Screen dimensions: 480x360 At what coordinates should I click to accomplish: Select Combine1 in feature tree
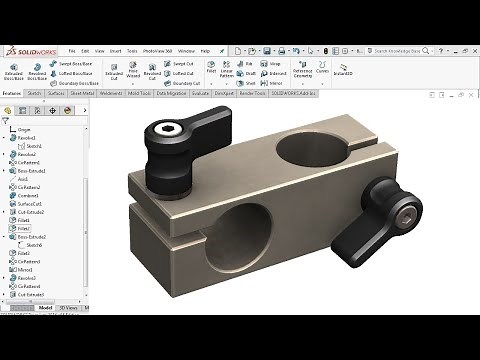point(24,196)
